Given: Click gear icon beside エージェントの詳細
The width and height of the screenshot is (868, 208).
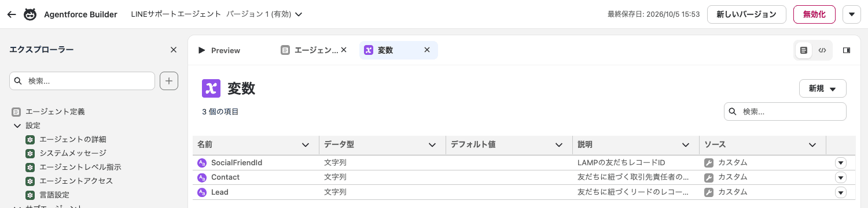Looking at the screenshot, I should click(30, 139).
